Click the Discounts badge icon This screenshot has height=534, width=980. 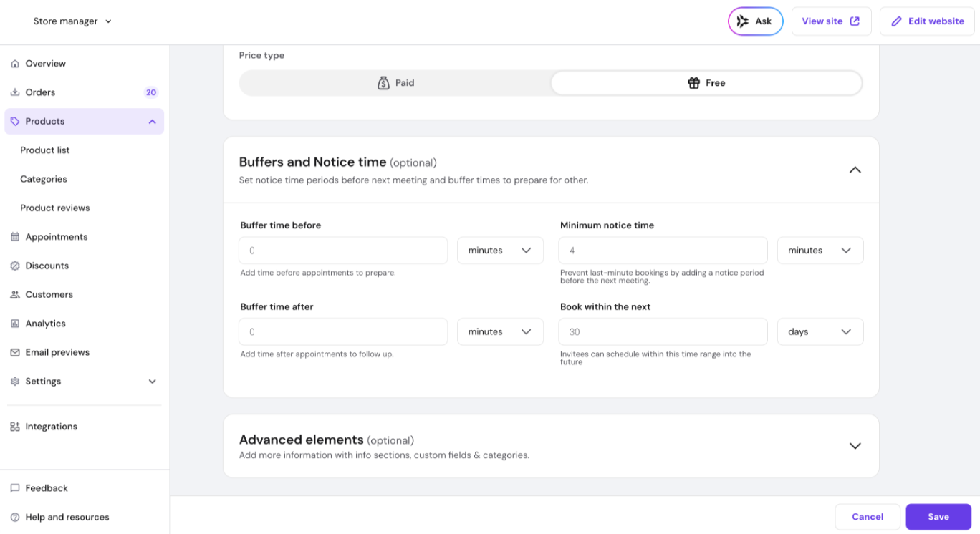point(15,266)
